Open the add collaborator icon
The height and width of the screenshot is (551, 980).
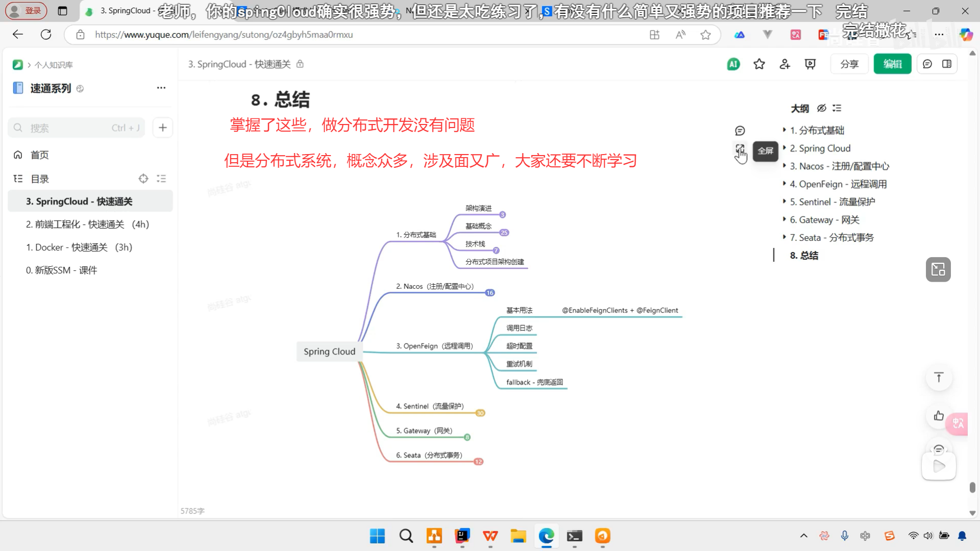tap(785, 64)
